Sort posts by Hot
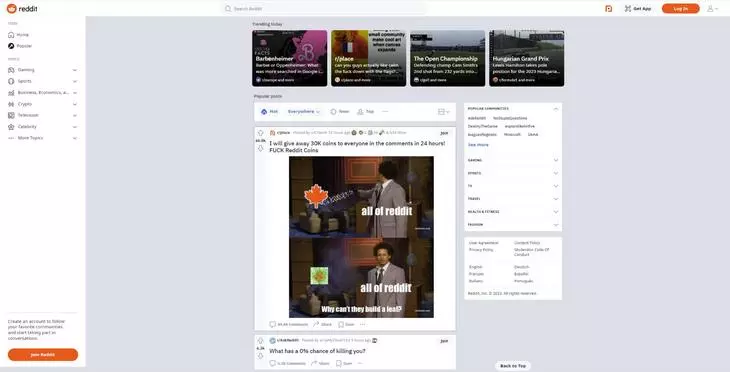Image resolution: width=730 pixels, height=372 pixels. [270, 112]
